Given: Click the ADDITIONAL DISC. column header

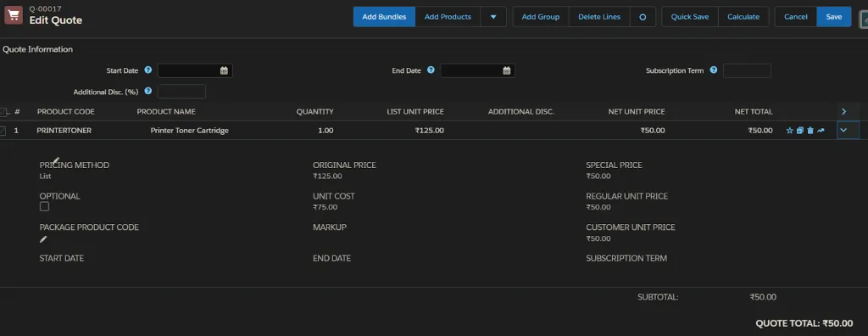Looking at the screenshot, I should [x=521, y=111].
